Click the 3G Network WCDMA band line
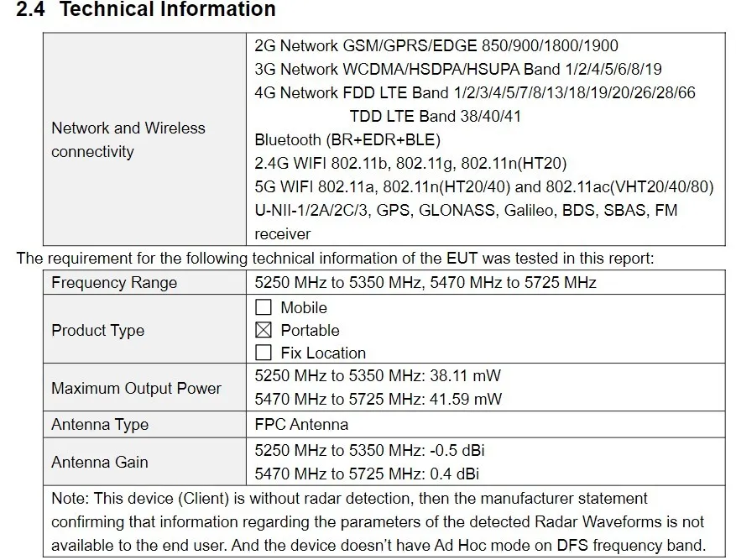The image size is (736, 560). click(x=457, y=69)
